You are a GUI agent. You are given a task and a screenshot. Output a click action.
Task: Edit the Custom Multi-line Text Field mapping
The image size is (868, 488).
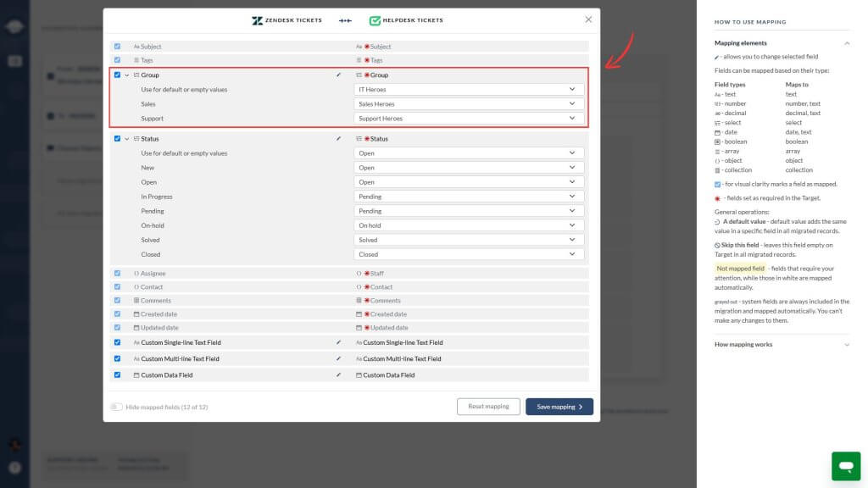[x=338, y=358]
